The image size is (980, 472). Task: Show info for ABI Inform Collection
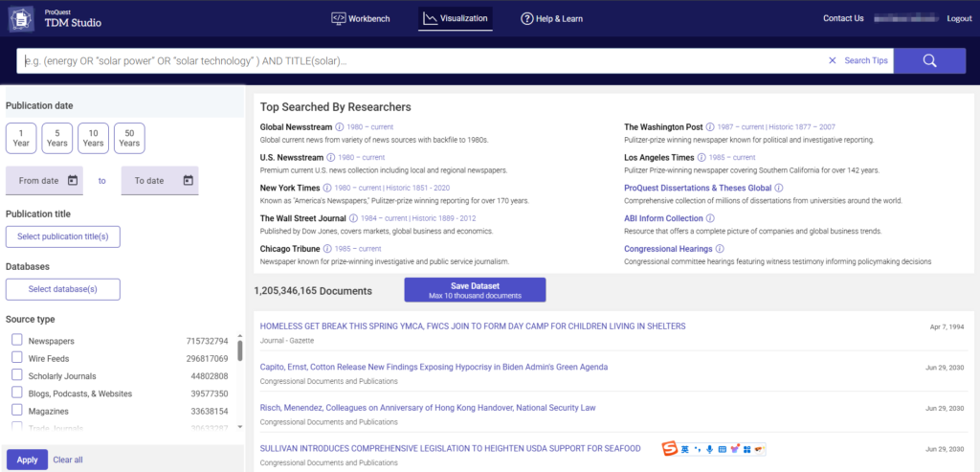(x=710, y=218)
